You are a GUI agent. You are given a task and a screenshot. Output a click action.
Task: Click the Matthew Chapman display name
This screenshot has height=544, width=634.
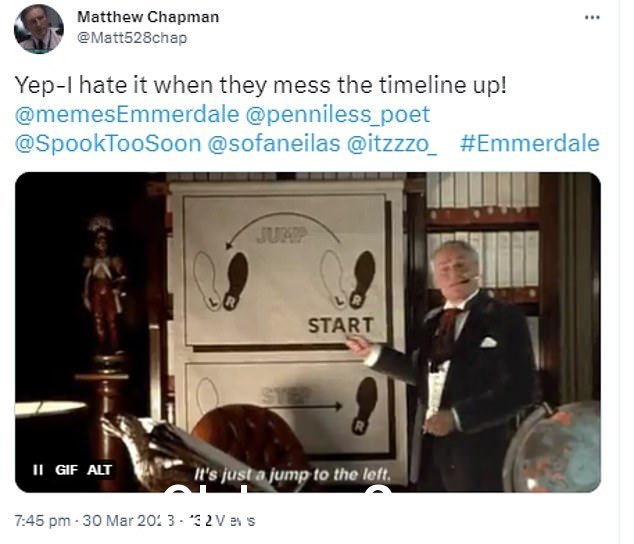148,17
